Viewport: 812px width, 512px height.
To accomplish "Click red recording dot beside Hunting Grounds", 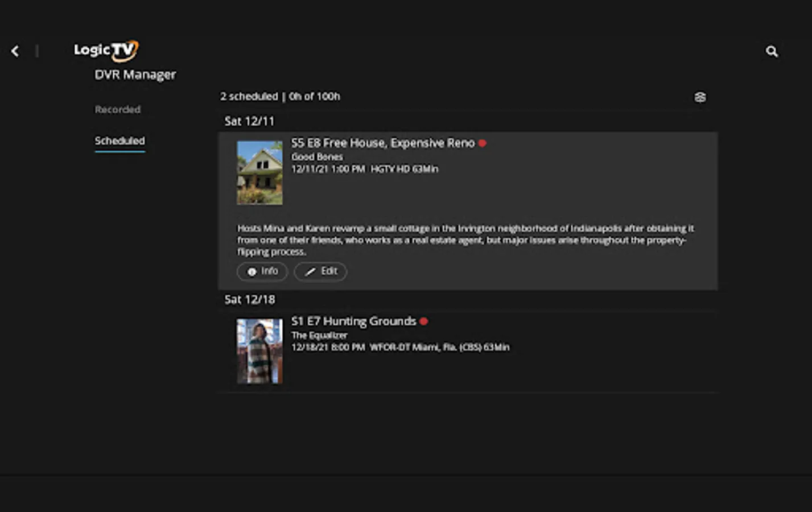I will click(423, 321).
